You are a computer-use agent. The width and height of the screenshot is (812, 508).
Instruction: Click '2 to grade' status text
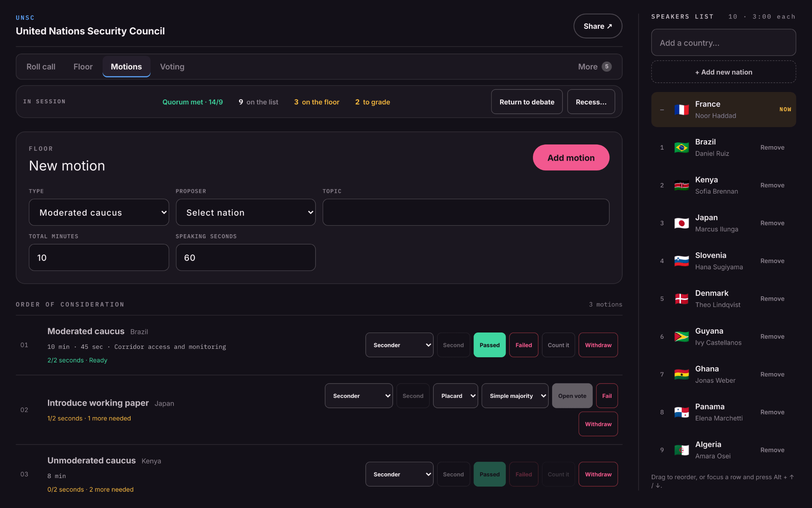pos(372,102)
